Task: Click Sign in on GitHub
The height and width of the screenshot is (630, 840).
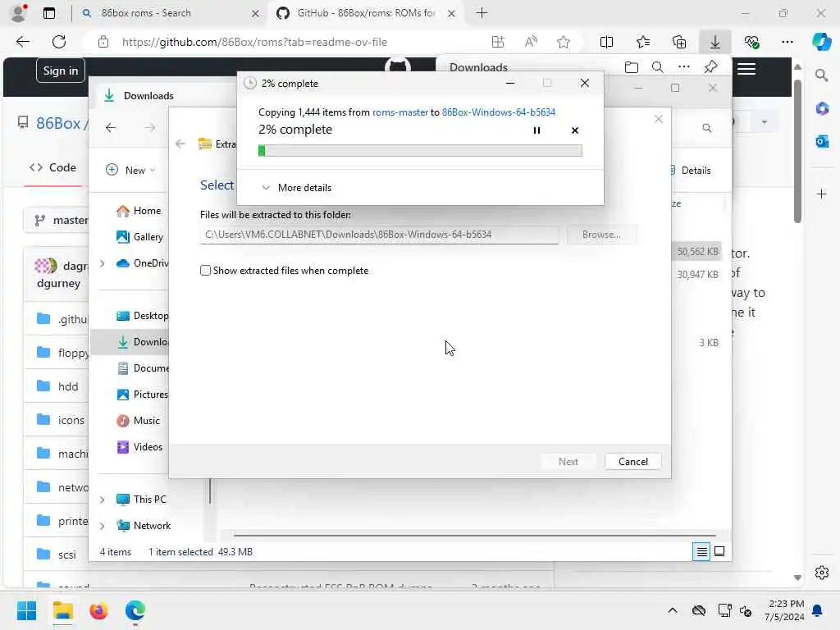Action: click(61, 71)
